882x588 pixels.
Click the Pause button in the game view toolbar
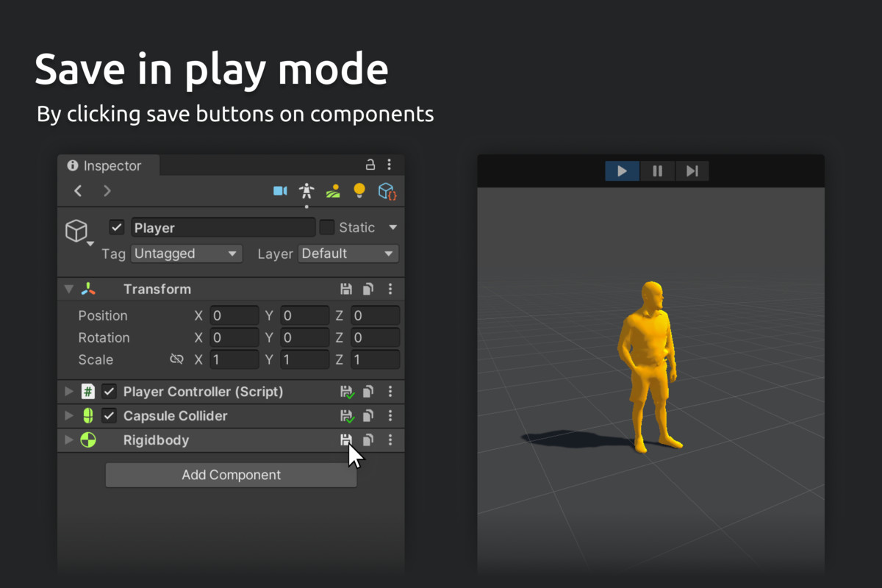tap(658, 171)
